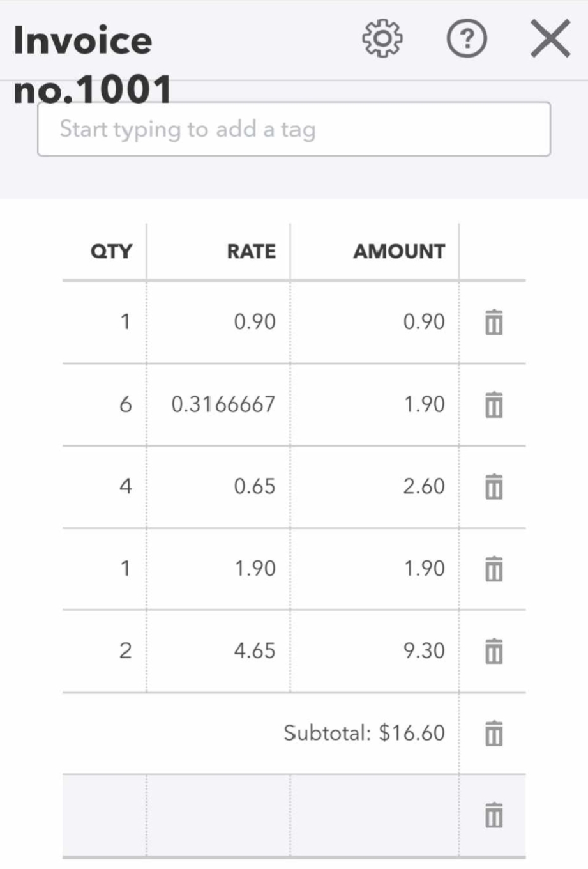Remove the Subtotal row using trash icon
This screenshot has width=588, height=869.
(494, 733)
